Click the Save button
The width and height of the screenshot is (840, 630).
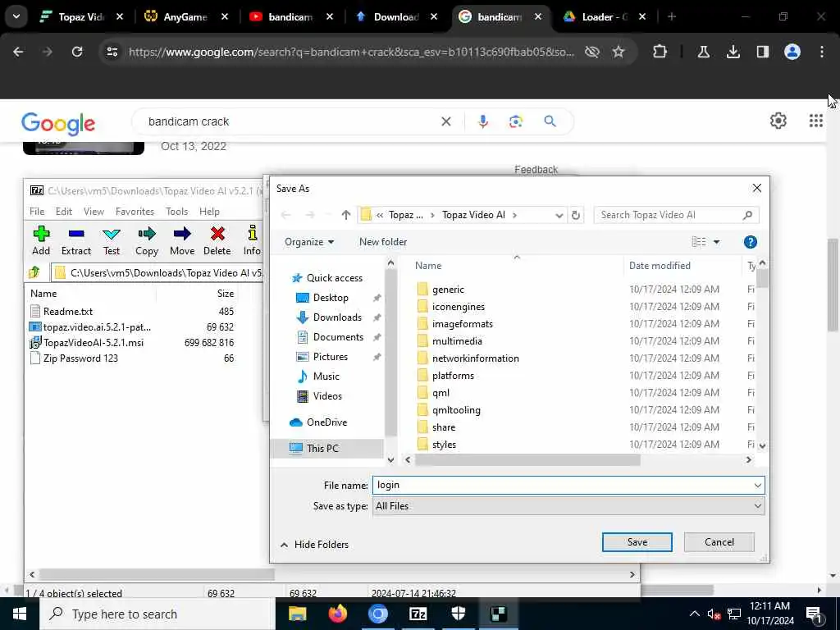point(637,542)
